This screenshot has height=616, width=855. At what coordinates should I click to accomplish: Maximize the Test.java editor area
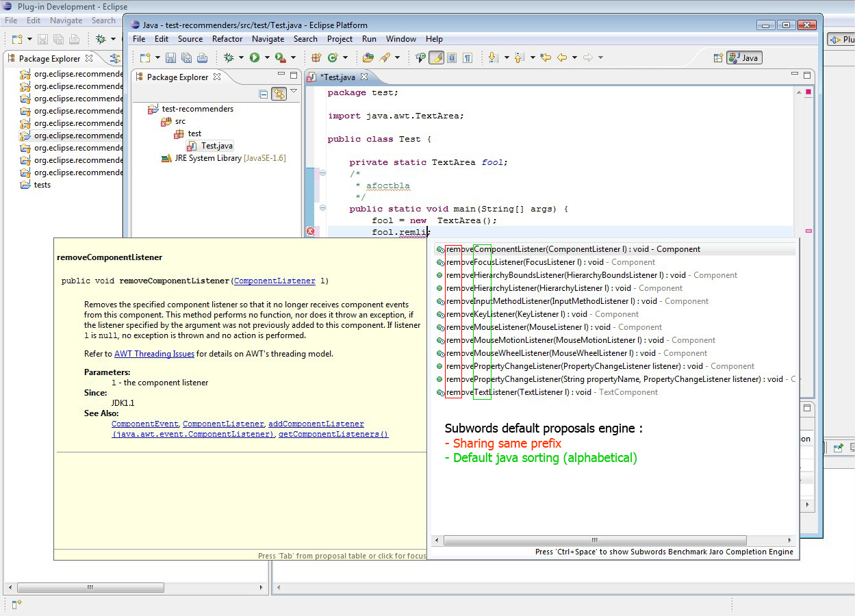click(x=807, y=75)
